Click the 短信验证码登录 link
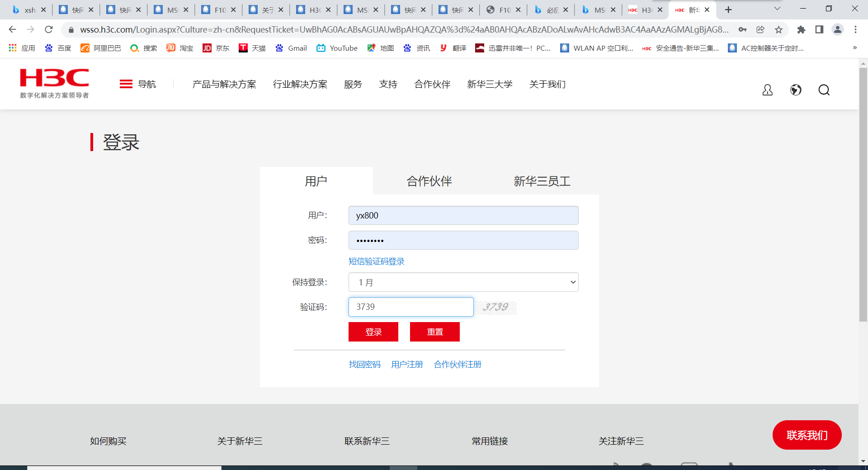 point(377,261)
